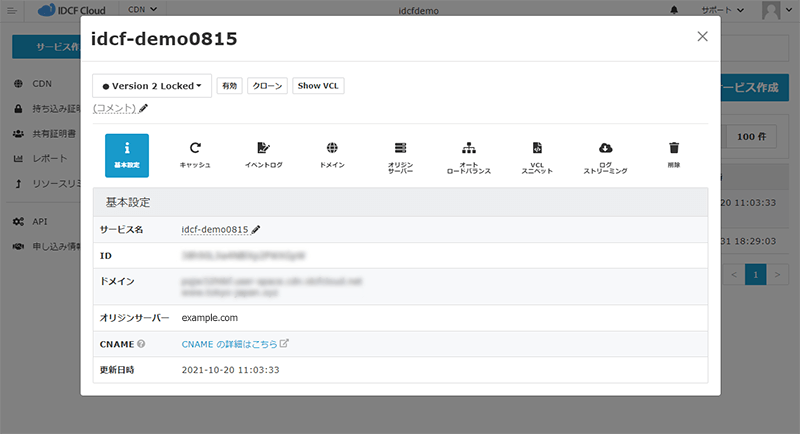Edit the コメント with pencil icon

click(143, 108)
